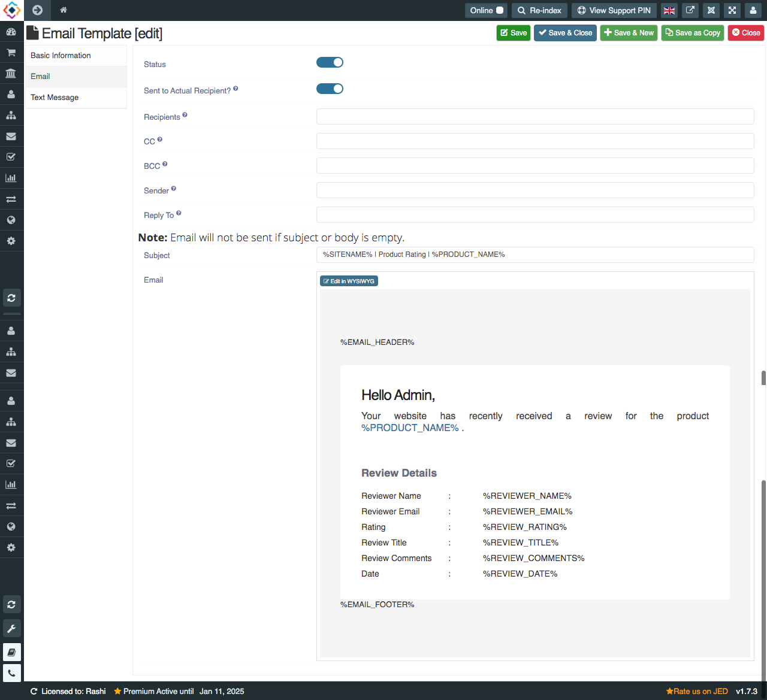
Task: Open the wrench tools icon in sidebar
Action: pos(11,629)
